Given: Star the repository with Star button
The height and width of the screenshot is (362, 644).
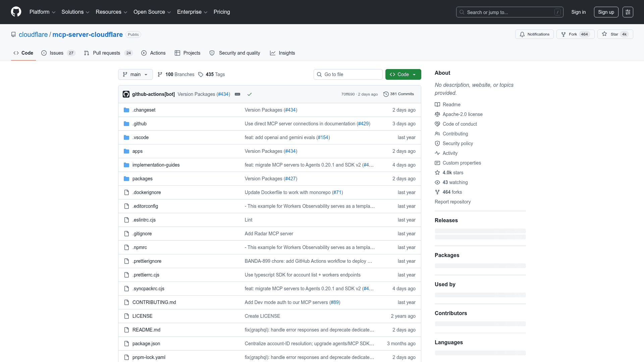Looking at the screenshot, I should point(615,34).
